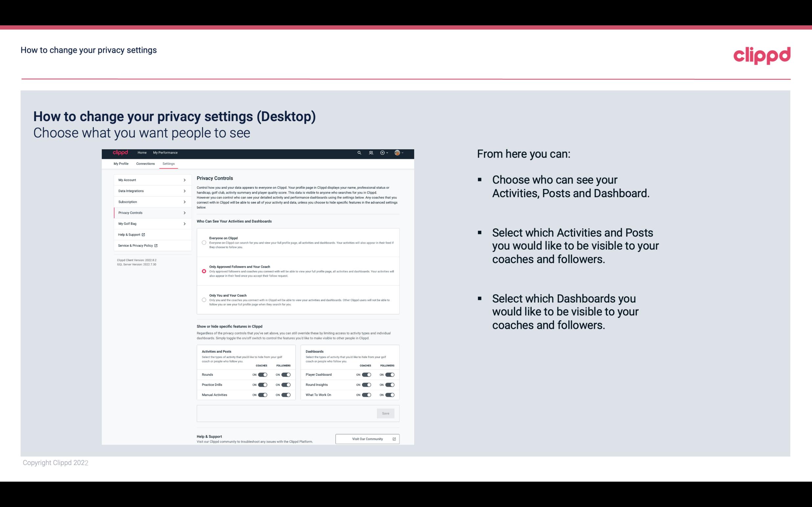Click the Visit Our Community button

coord(367,439)
